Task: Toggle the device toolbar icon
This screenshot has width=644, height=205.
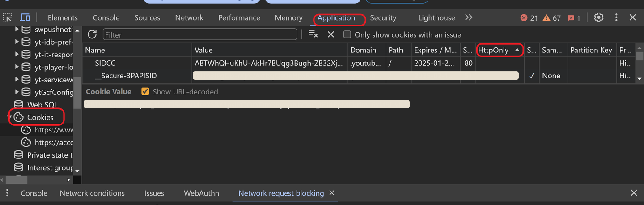Action: coord(25,18)
